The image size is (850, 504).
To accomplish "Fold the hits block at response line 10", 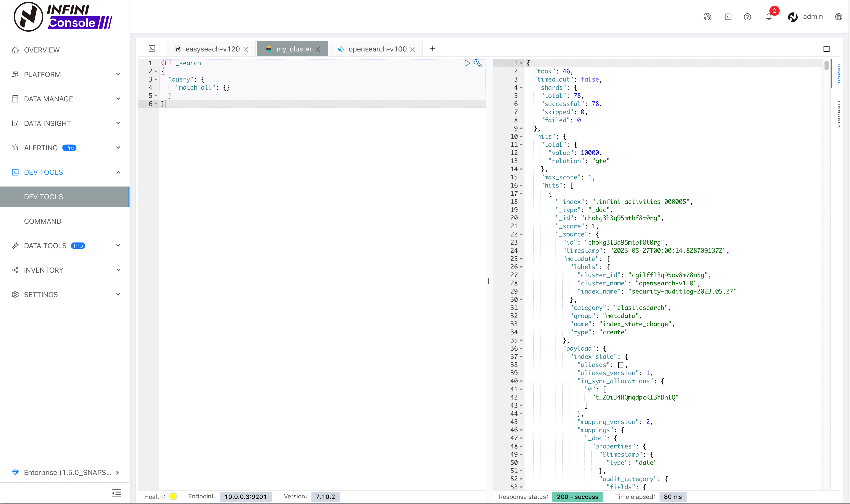I will (521, 137).
